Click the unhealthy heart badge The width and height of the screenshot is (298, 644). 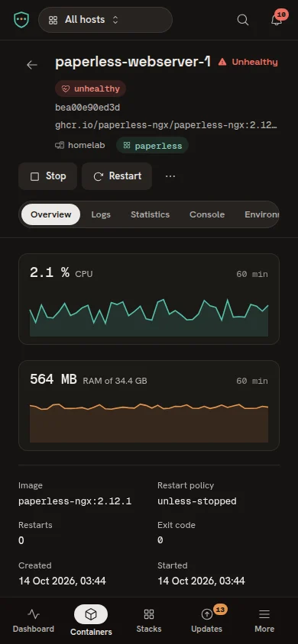pos(90,89)
